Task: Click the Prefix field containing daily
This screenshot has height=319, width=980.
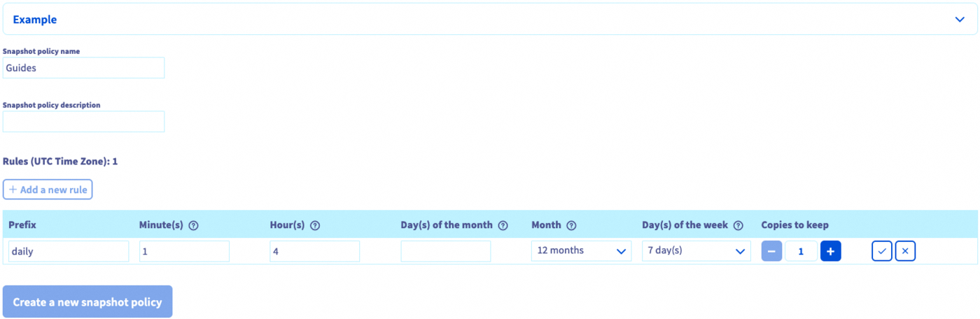Action: (x=69, y=251)
